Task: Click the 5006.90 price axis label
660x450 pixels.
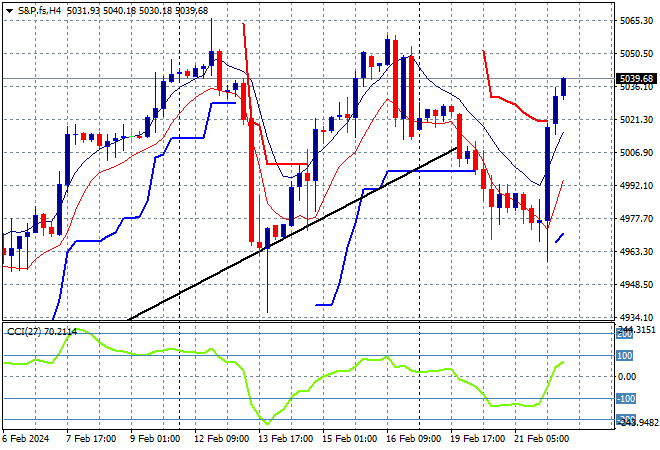Action: (x=636, y=152)
